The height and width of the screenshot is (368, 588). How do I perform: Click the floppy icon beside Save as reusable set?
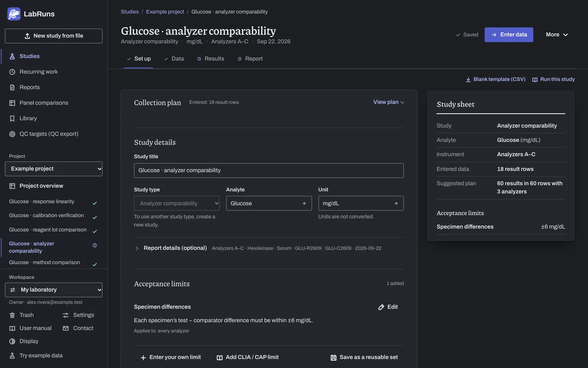click(334, 358)
